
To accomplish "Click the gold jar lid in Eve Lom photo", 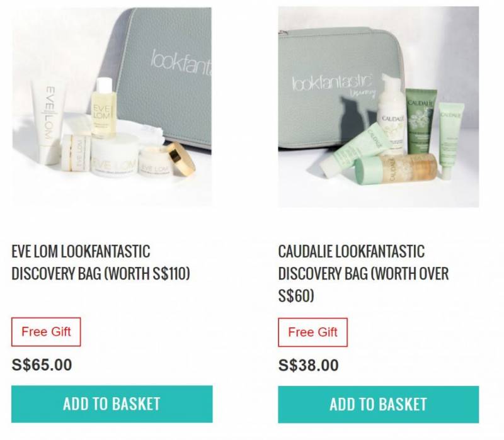I will (181, 159).
